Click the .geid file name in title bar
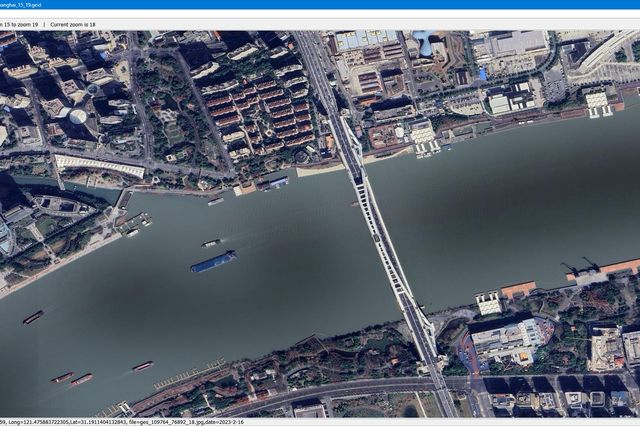Image resolution: width=640 pixels, height=426 pixels. [20, 5]
